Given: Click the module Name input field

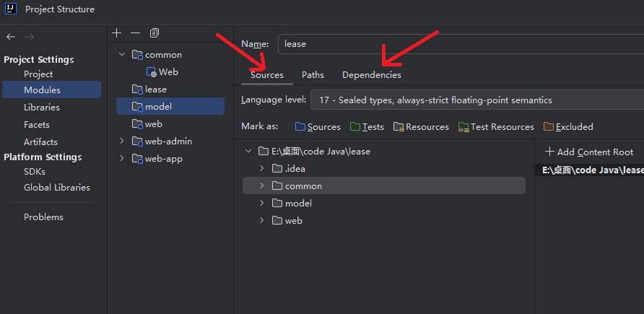Looking at the screenshot, I should pyautogui.click(x=461, y=44).
